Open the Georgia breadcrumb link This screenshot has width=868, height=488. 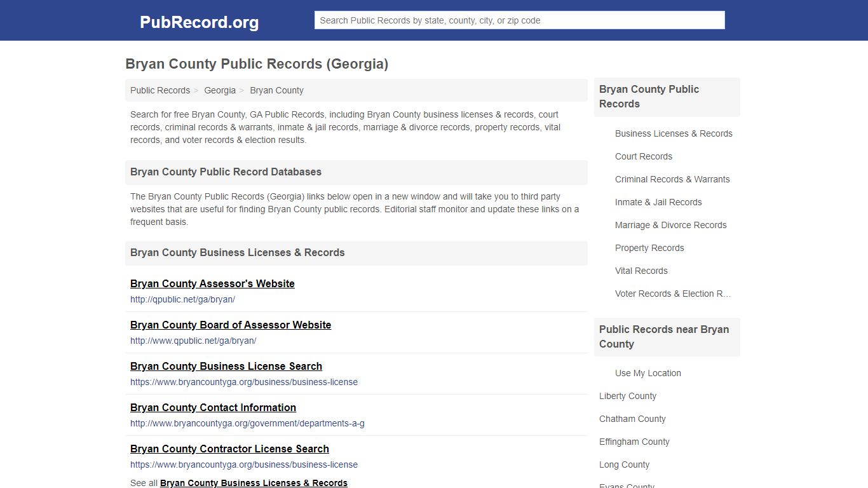pos(220,90)
